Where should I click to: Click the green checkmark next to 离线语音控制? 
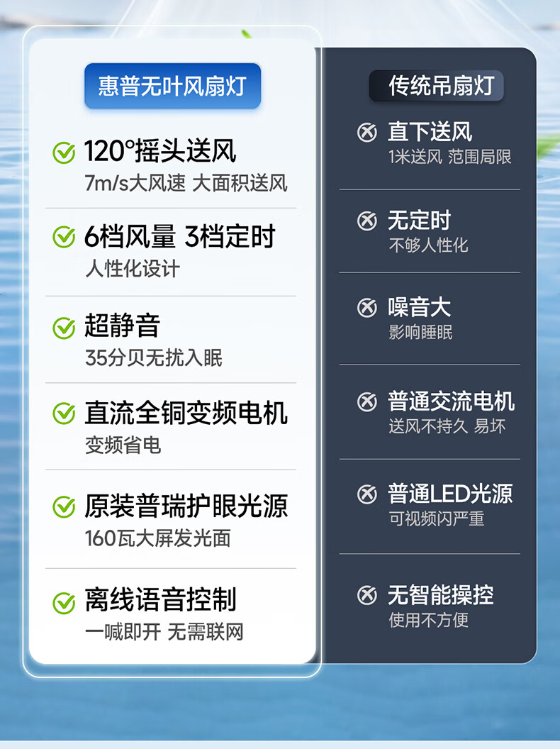[64, 603]
